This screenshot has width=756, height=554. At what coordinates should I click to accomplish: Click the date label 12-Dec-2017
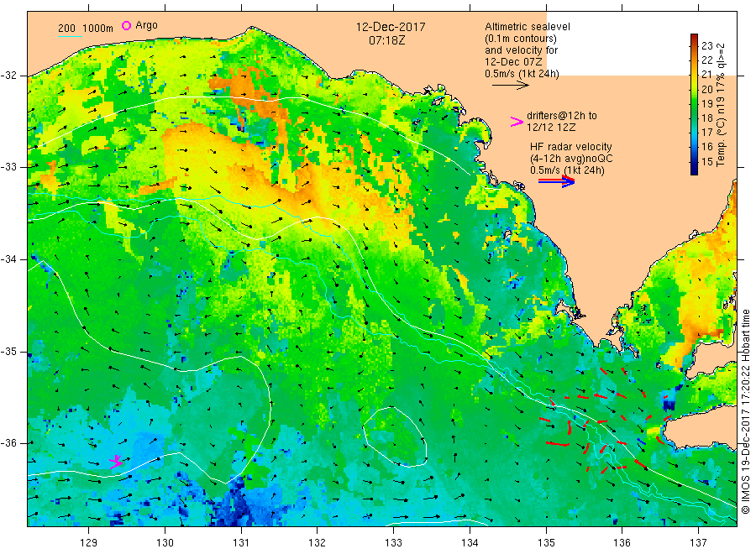coord(391,27)
